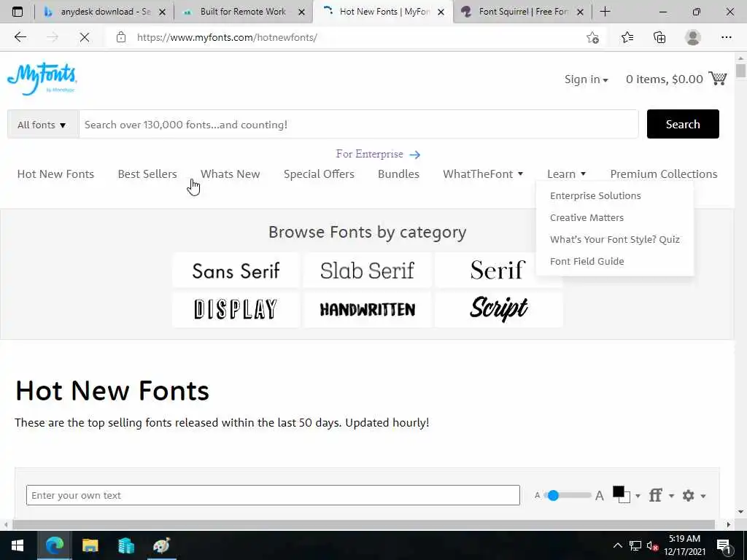The width and height of the screenshot is (747, 560).
Task: Click the vertical page scrollbar thumb
Action: click(740, 71)
